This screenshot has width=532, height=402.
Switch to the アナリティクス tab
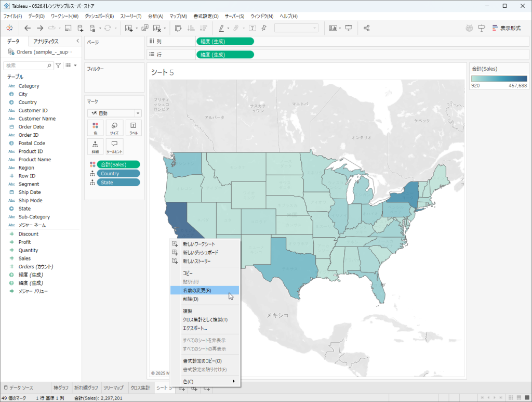click(x=46, y=41)
